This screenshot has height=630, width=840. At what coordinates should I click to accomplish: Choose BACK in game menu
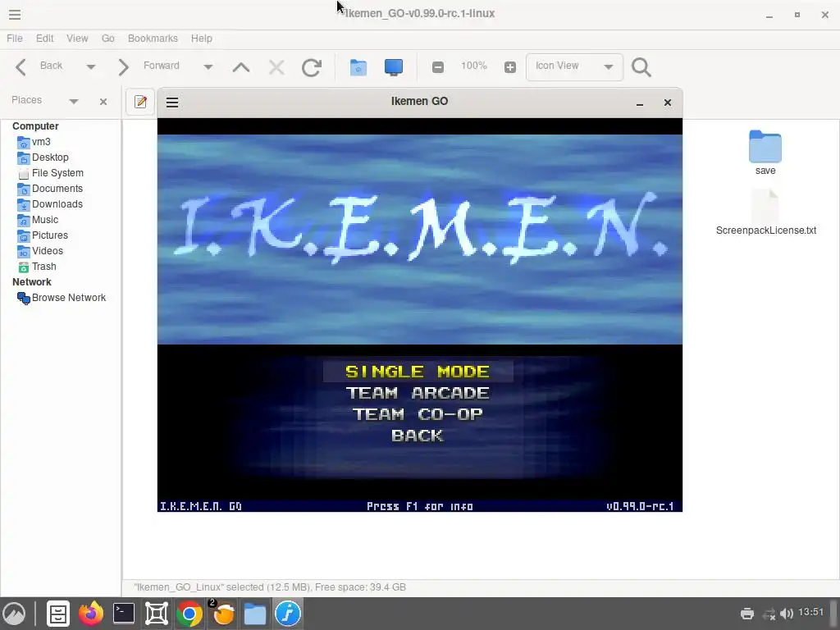[418, 436]
